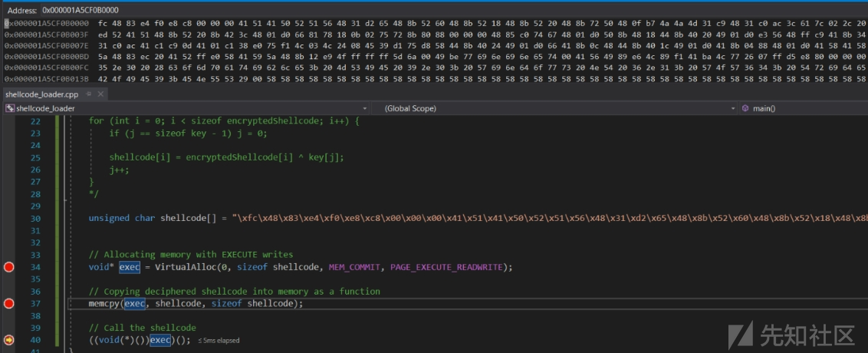Click memory row address 0x000001A5CF0B00BD

tap(47, 57)
